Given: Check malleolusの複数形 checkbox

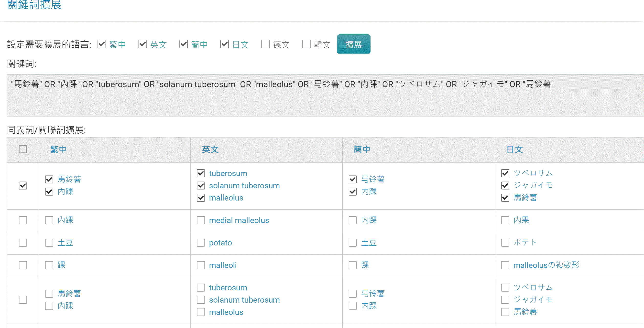Looking at the screenshot, I should (x=505, y=265).
